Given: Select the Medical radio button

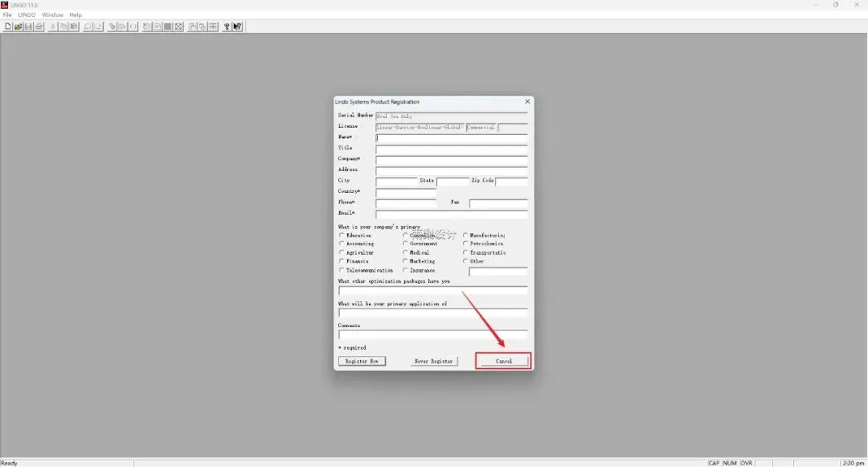Looking at the screenshot, I should click(x=405, y=252).
